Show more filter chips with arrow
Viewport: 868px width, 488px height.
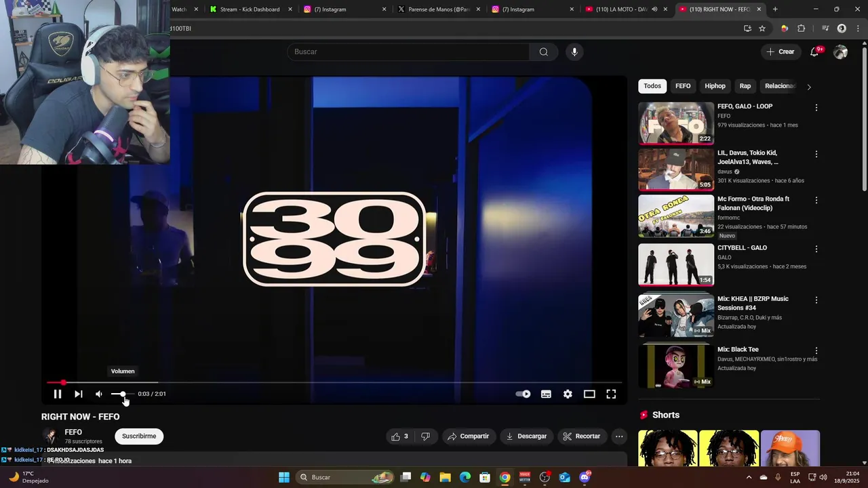809,87
